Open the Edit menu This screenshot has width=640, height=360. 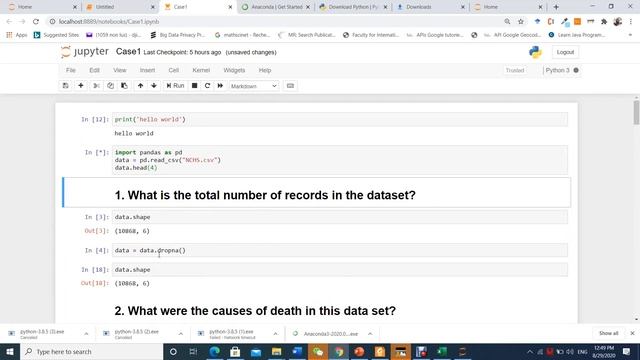pyautogui.click(x=94, y=70)
